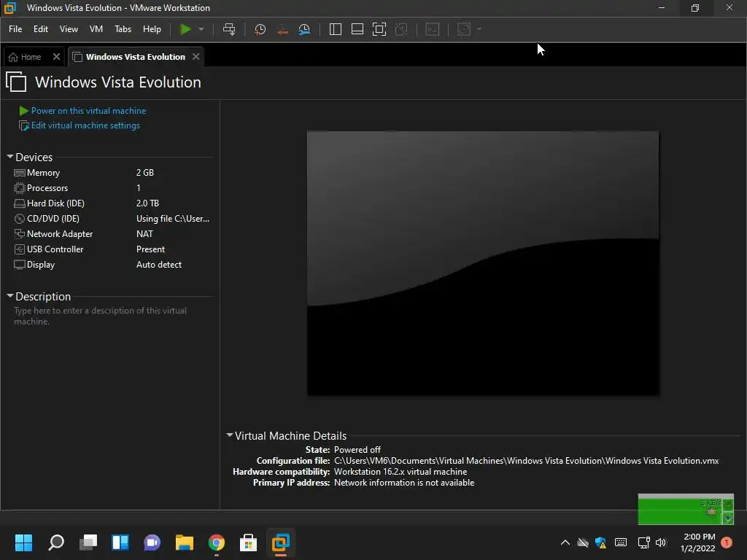The image size is (747, 560).
Task: Click the stretch guest display icon
Action: coord(464,29)
